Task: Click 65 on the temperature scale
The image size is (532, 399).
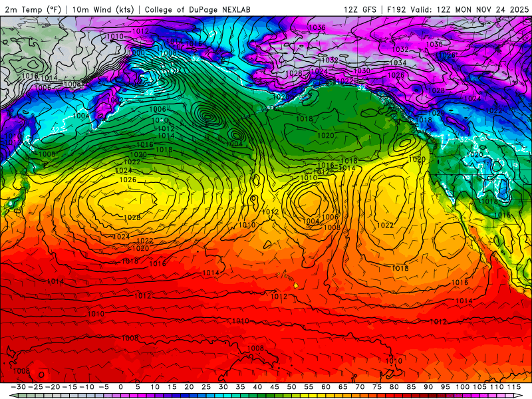Action: pyautogui.click(x=342, y=387)
